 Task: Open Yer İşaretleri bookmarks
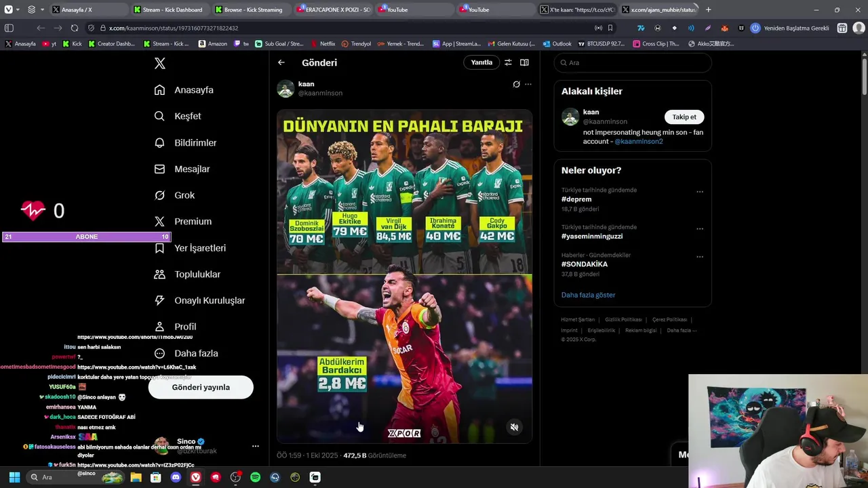click(x=190, y=248)
